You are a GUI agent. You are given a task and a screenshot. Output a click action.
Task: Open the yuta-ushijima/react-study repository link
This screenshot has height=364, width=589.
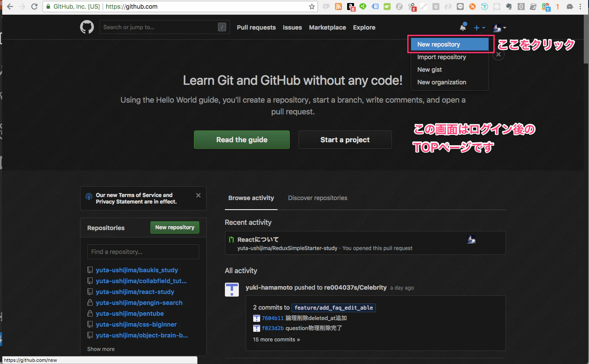click(x=135, y=292)
